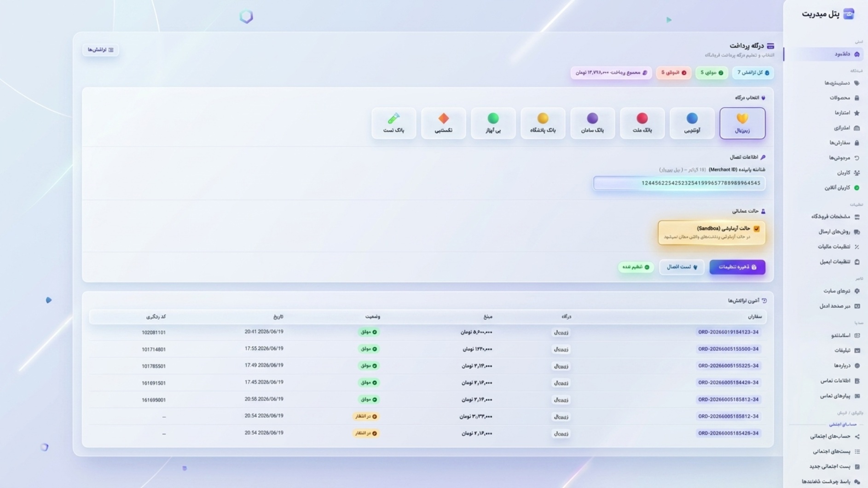Open order link ORD-20266005155500-34
Viewport: 868px width, 488px height.
tap(728, 349)
